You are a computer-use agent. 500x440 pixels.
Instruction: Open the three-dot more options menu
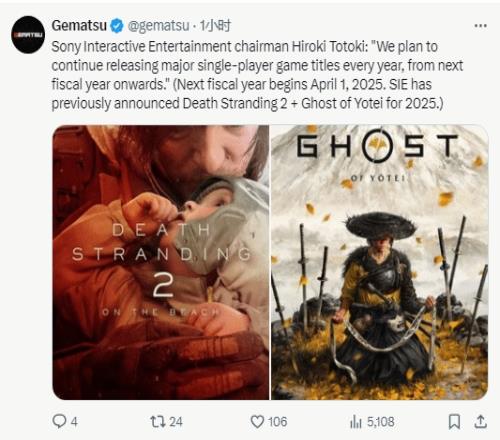[x=480, y=26]
